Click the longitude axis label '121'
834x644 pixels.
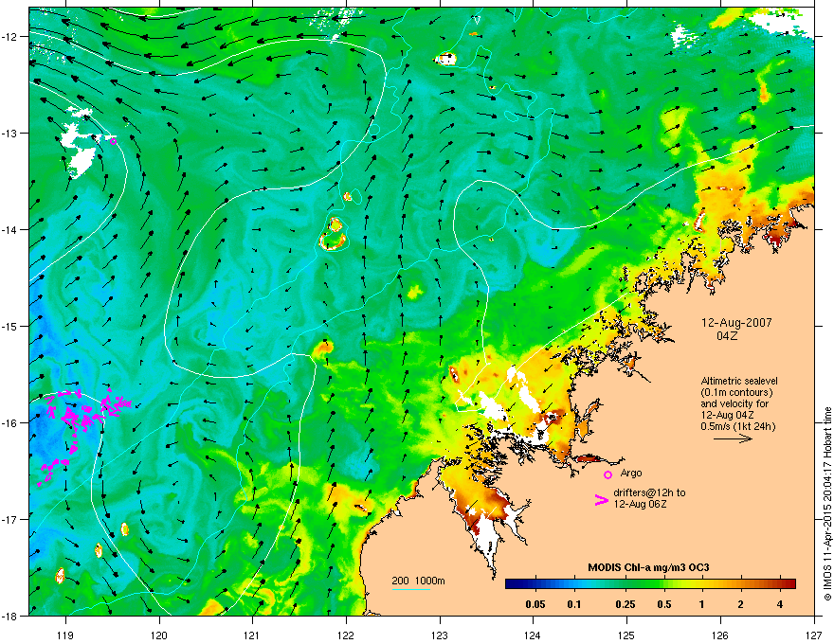point(252,635)
